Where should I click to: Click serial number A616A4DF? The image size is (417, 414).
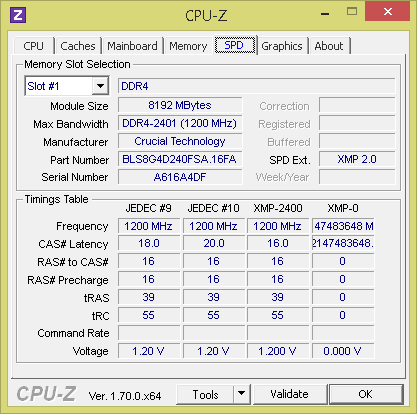[180, 177]
